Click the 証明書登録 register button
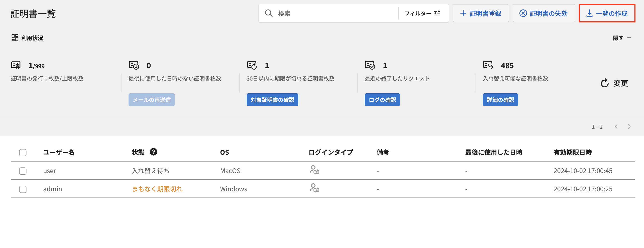The width and height of the screenshot is (644, 248). 481,13
